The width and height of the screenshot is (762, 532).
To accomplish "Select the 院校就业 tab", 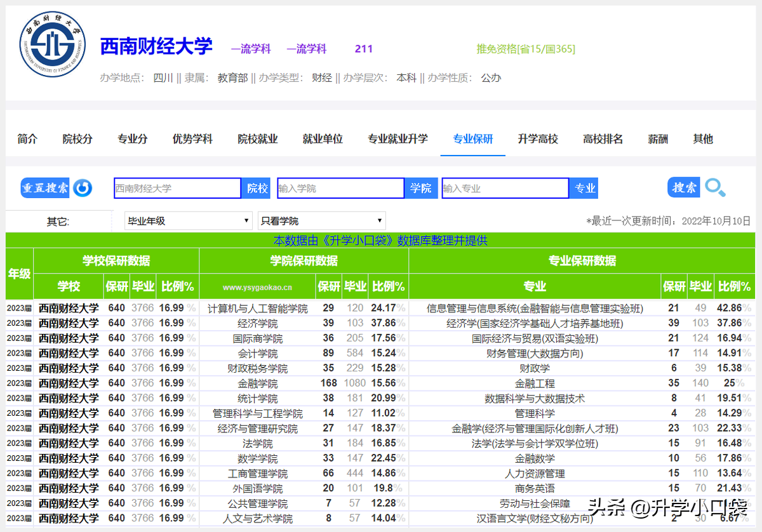I will [258, 139].
